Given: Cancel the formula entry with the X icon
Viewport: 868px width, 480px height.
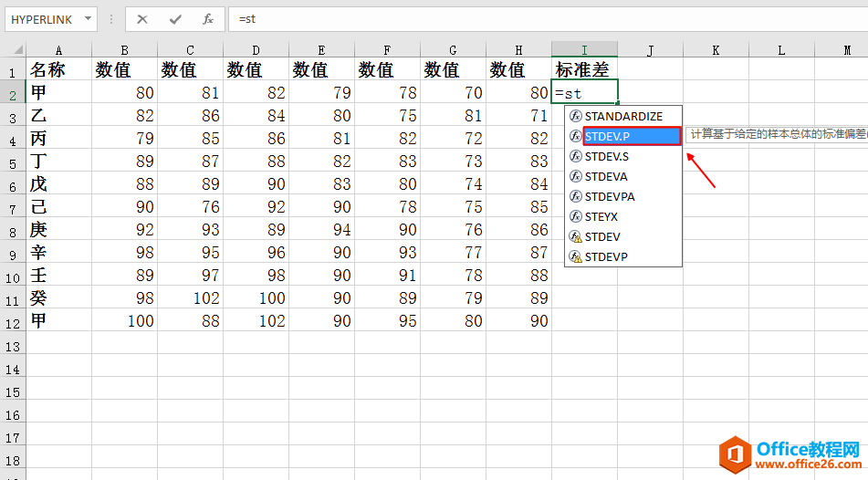Looking at the screenshot, I should click(142, 19).
